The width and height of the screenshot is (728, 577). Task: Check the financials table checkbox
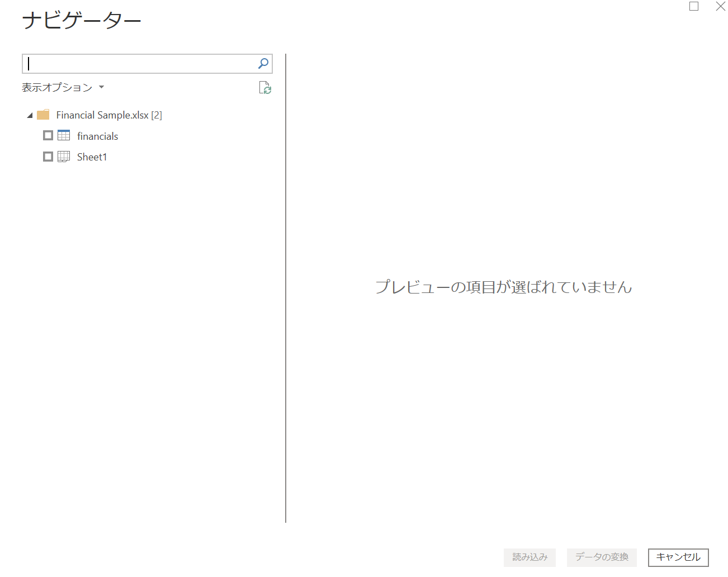pyautogui.click(x=48, y=135)
